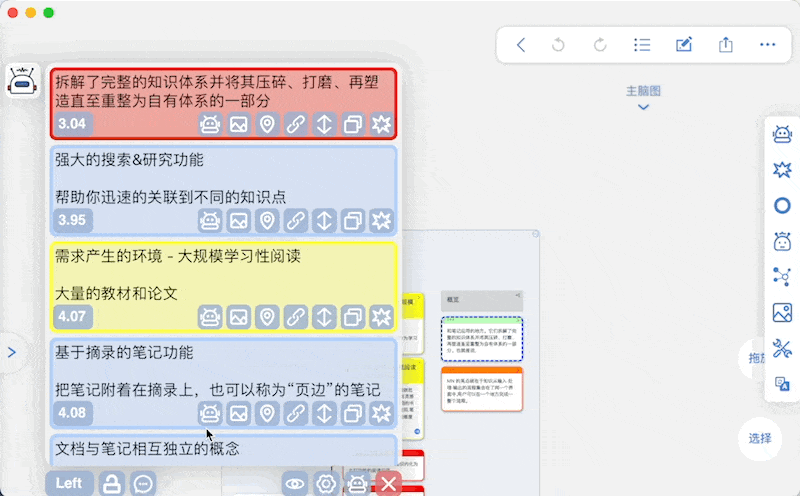Click image icon on the 3.95 card
This screenshot has width=800, height=496.
(239, 220)
